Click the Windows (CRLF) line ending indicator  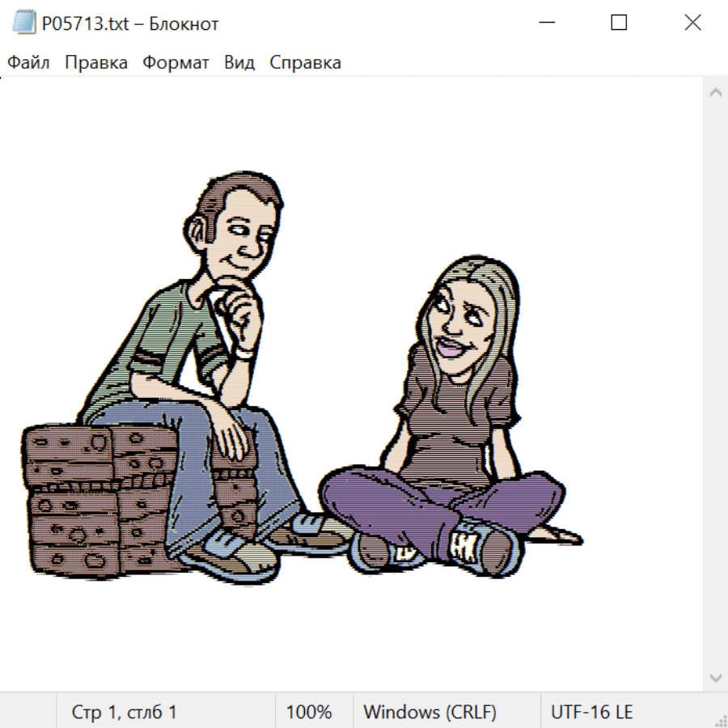pyautogui.click(x=430, y=712)
